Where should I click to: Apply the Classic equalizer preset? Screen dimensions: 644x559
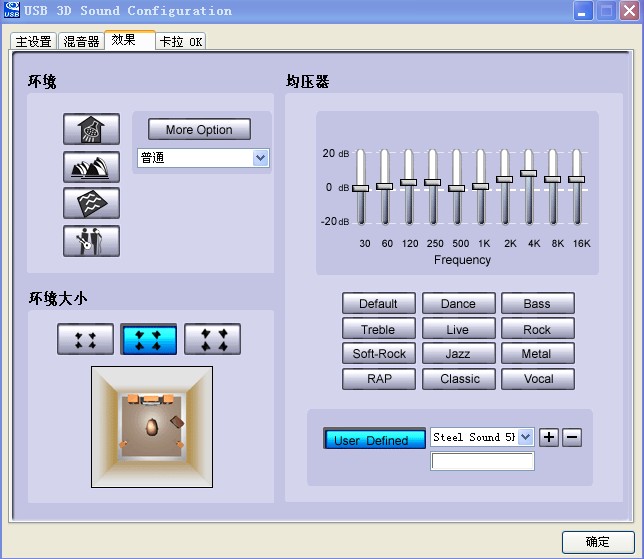click(x=459, y=379)
